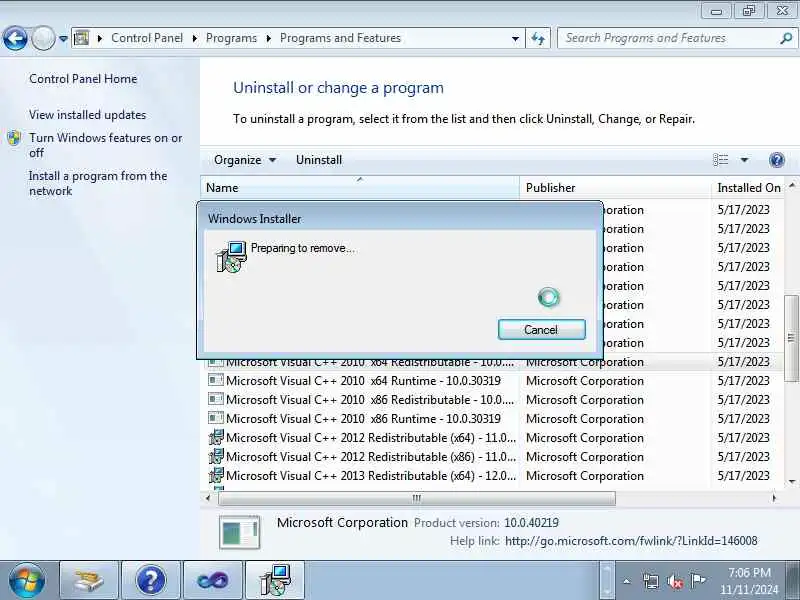Click the horizontal scrollbar left arrow
800x600 pixels.
point(208,498)
